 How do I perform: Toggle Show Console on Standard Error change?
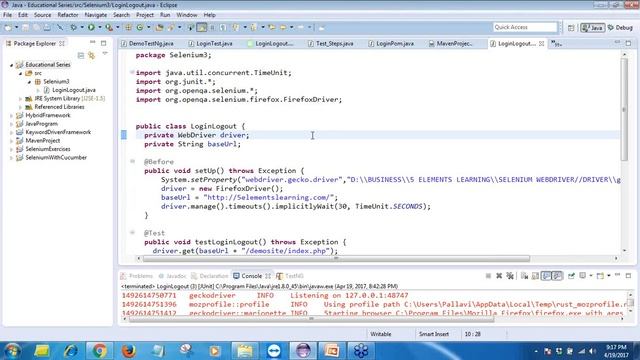(x=557, y=276)
